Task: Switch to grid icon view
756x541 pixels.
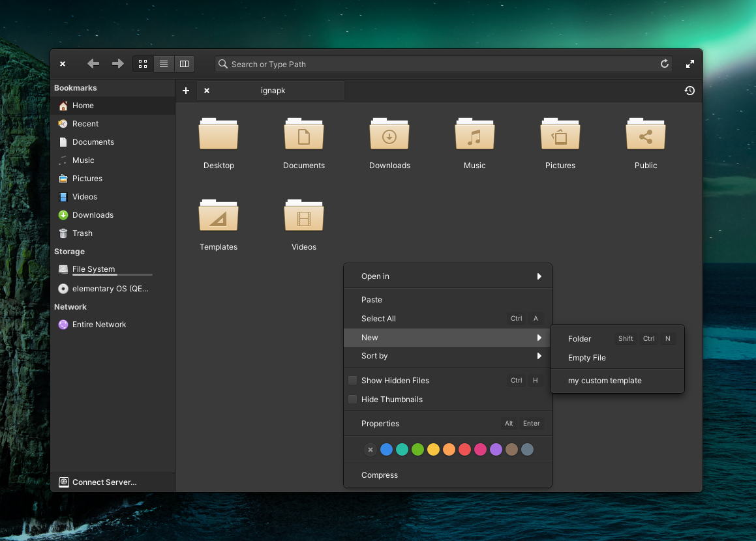Action: (143, 64)
